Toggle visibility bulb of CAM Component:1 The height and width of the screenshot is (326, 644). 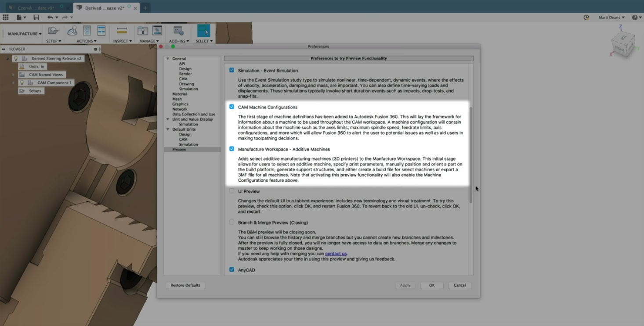click(22, 83)
